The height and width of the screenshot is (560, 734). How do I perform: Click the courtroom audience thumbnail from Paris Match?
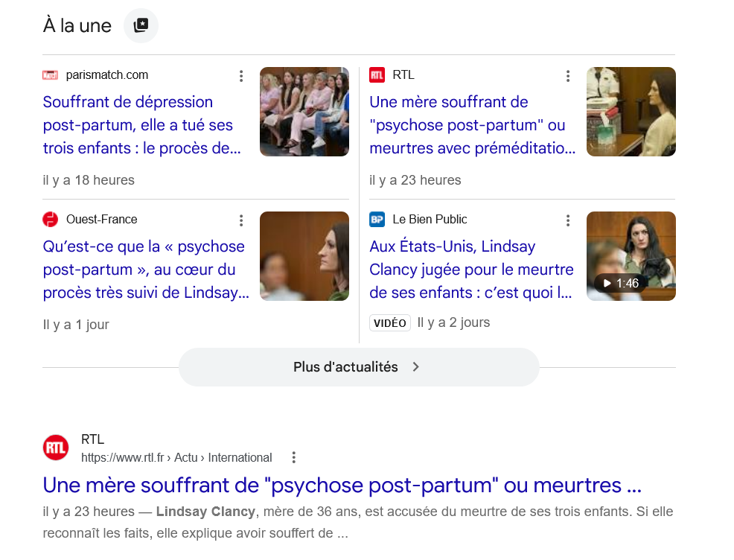304,112
